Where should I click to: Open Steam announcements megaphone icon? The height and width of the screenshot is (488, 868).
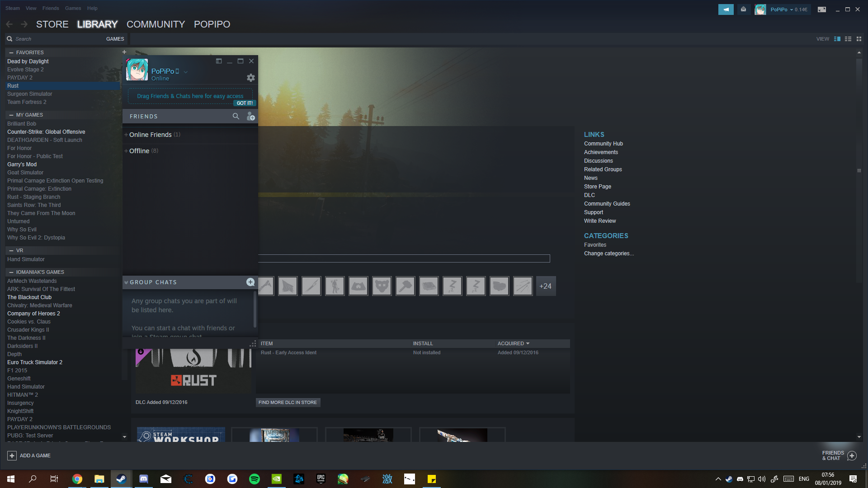(726, 9)
